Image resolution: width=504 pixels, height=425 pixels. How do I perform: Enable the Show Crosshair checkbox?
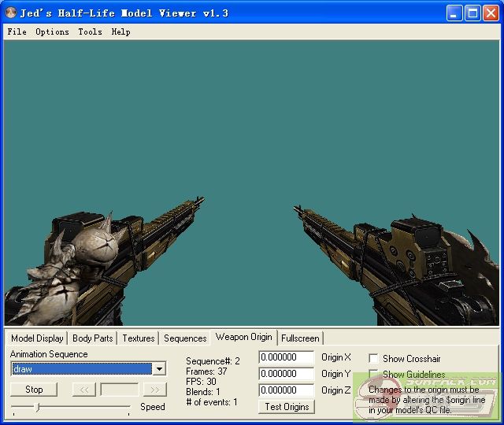pos(373,359)
